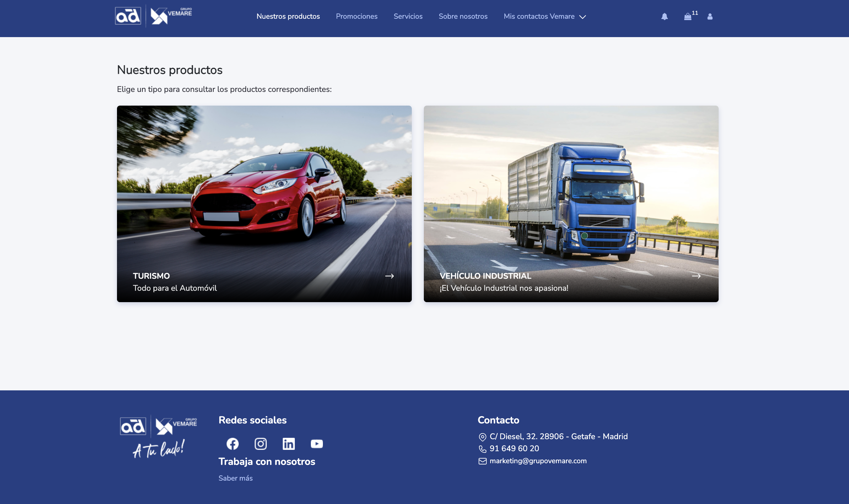Click the marketing@grupovemare.com email link
Screen dimensions: 849x504
click(x=538, y=461)
